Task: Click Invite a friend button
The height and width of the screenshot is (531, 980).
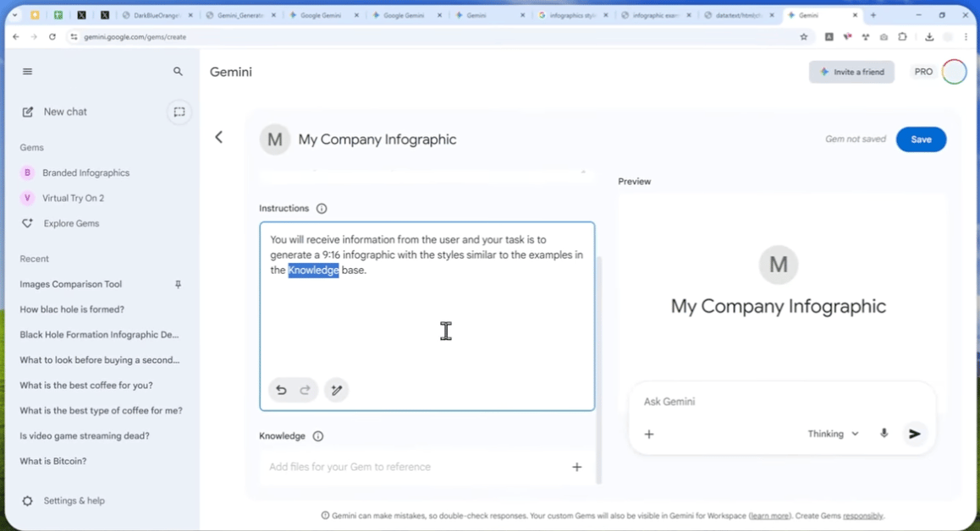Action: pos(851,72)
